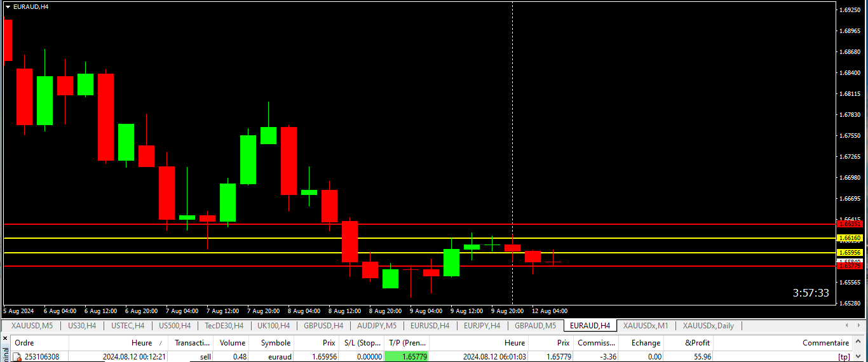Viewport: 868px width, 362px height.
Task: Go to the TecDE30,H4 chart tab
Action: coord(224,326)
